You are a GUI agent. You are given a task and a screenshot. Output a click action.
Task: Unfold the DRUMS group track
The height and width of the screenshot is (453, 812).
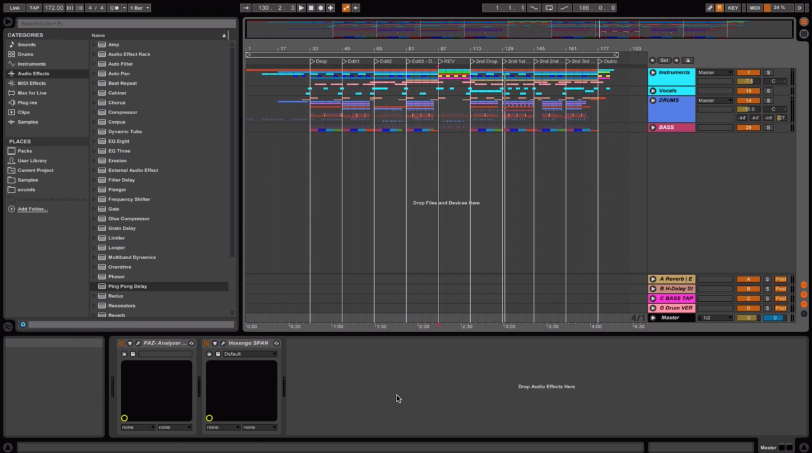pos(653,100)
